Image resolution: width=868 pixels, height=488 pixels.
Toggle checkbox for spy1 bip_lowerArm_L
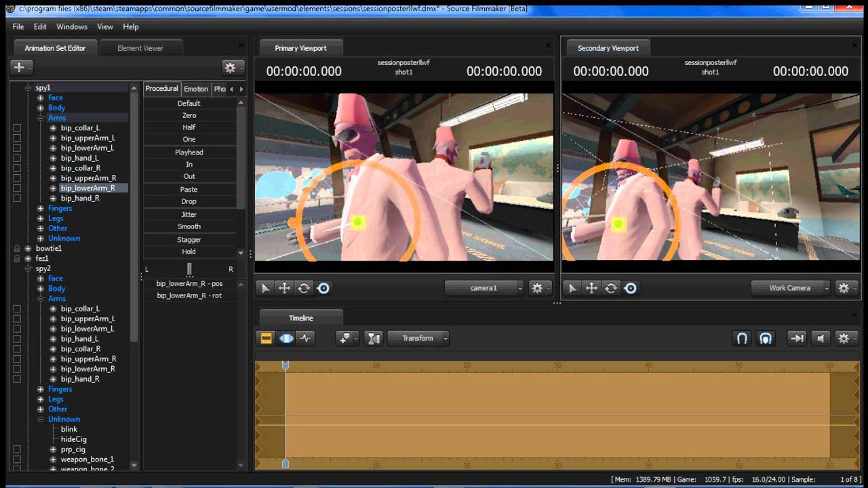coord(17,148)
